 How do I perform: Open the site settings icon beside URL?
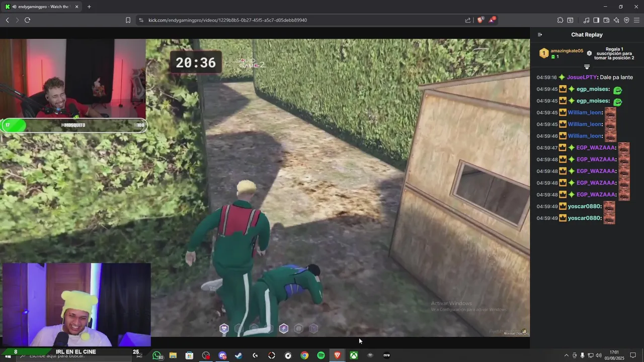(141, 20)
